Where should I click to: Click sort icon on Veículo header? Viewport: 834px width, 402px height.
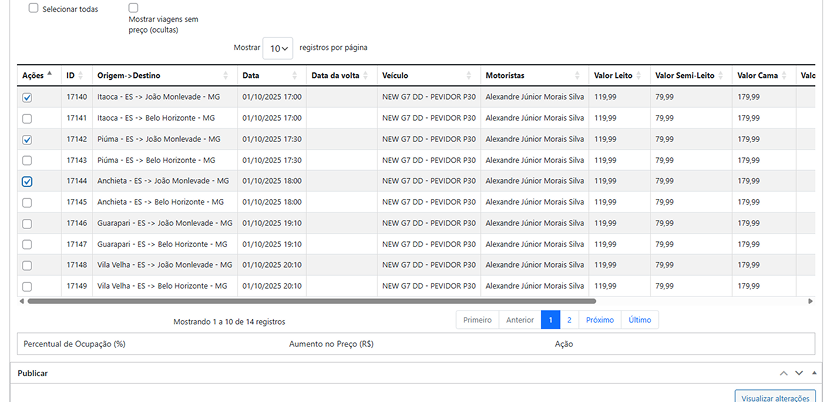click(469, 76)
